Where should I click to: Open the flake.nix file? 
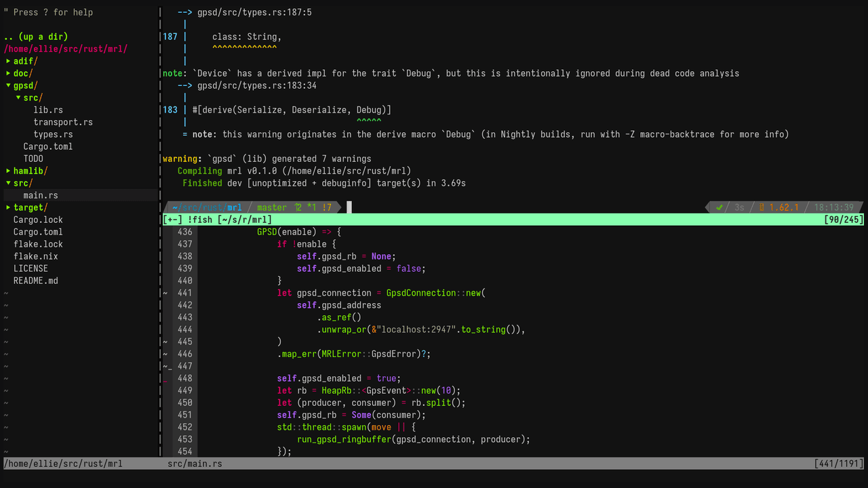coord(35,256)
